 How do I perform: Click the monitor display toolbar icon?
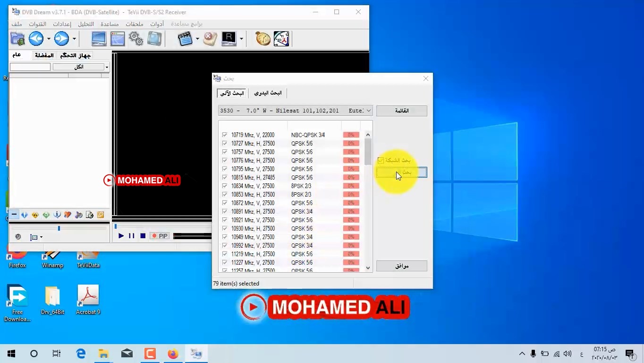click(99, 39)
